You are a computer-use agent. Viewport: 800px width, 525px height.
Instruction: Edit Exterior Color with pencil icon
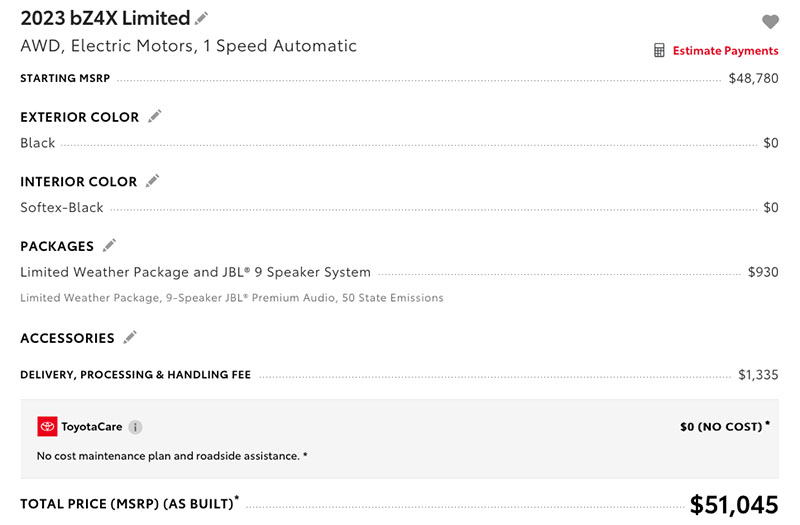point(155,116)
